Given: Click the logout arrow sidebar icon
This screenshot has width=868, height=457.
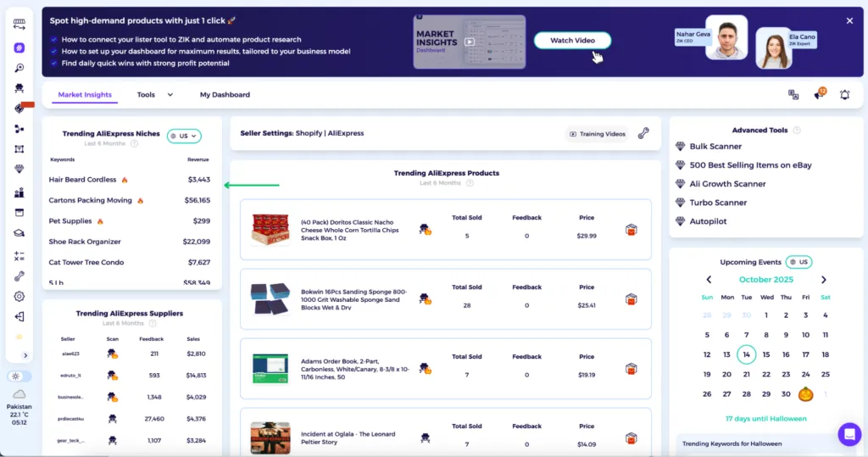Looking at the screenshot, I should 19,316.
